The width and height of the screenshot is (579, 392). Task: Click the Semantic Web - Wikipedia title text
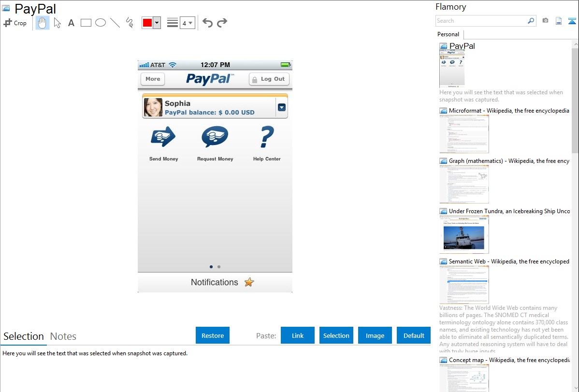pyautogui.click(x=509, y=261)
